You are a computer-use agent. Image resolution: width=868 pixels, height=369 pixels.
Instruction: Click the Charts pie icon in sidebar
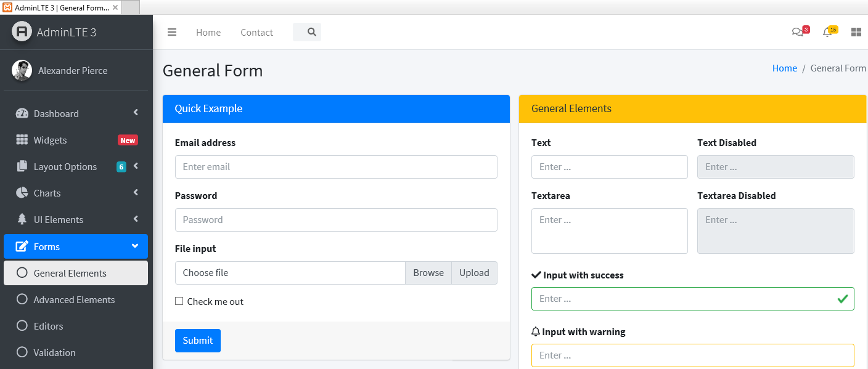pos(22,193)
